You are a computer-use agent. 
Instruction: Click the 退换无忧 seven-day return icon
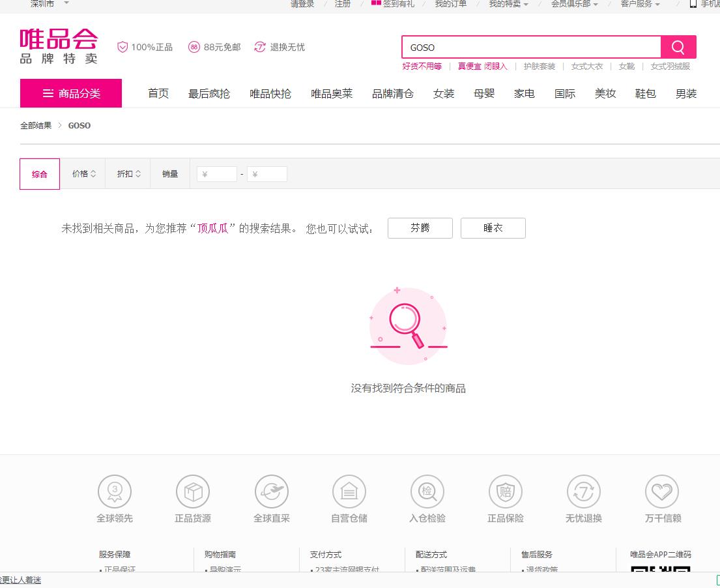click(x=260, y=48)
